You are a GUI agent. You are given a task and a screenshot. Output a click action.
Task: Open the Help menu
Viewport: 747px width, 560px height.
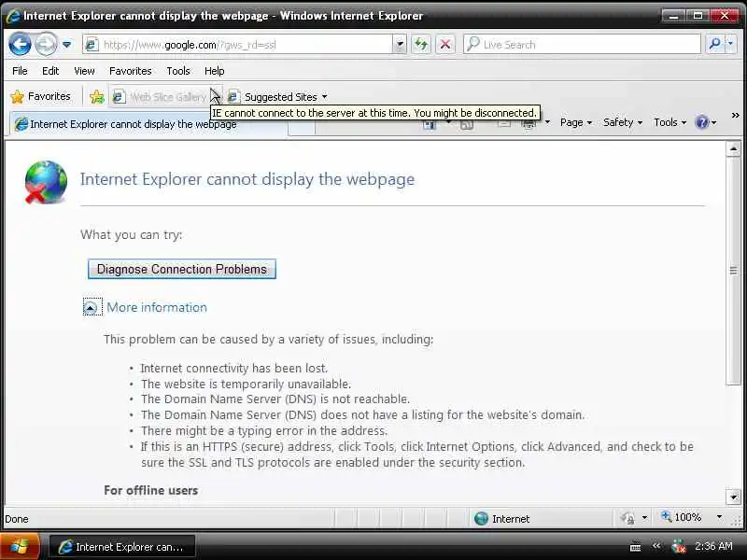(215, 71)
